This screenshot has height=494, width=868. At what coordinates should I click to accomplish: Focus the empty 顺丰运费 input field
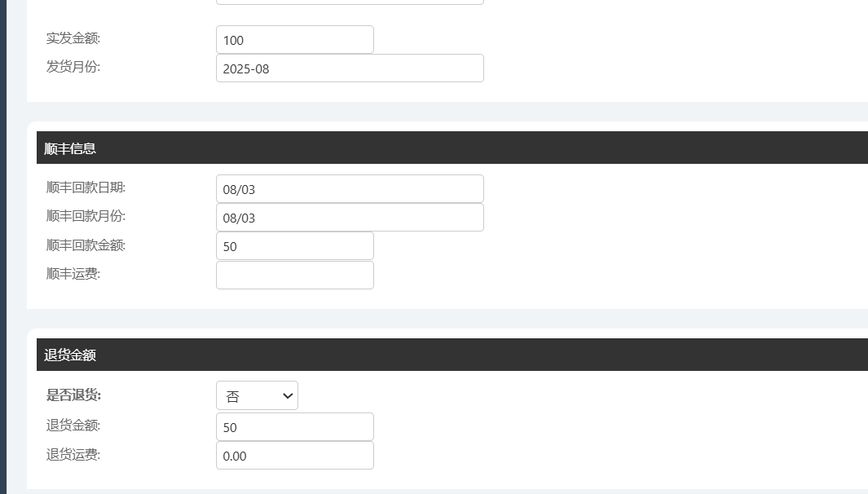point(294,275)
